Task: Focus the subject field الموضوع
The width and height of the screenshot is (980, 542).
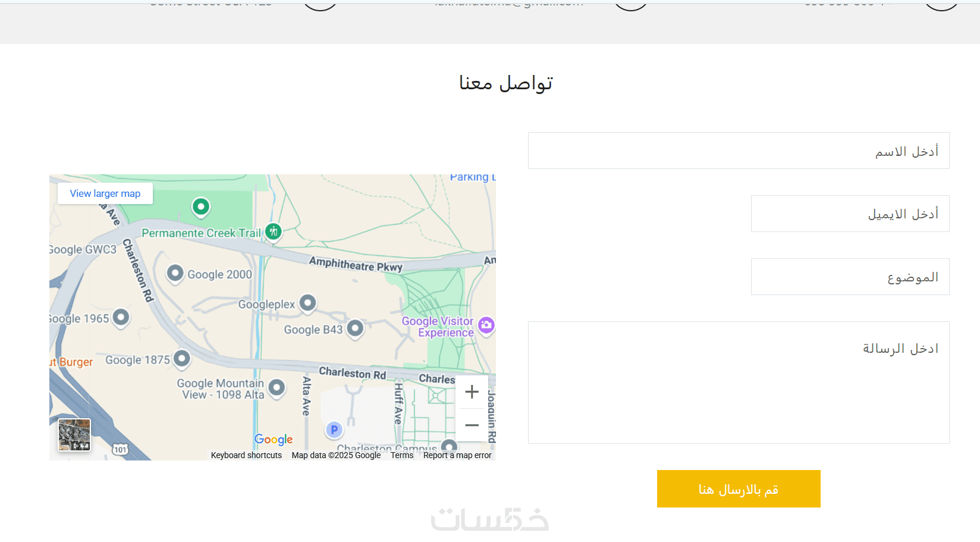Action: 850,277
